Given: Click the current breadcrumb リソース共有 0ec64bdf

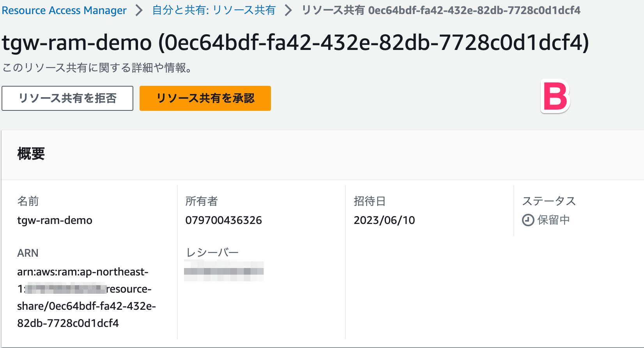Looking at the screenshot, I should click(x=441, y=10).
